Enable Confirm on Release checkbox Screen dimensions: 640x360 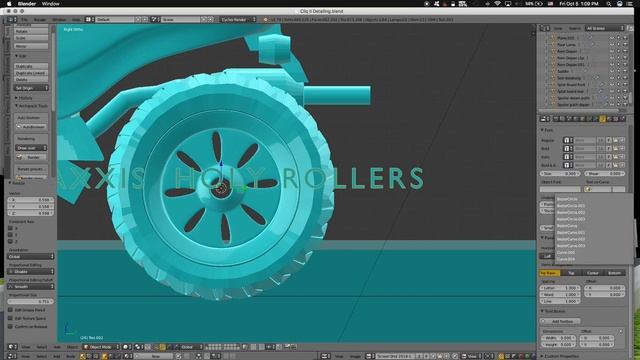11,327
